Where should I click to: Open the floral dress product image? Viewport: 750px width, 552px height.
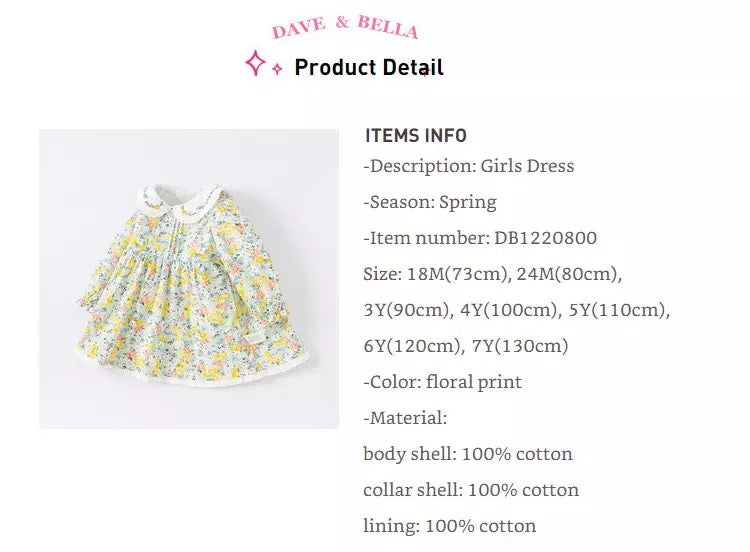(x=189, y=279)
